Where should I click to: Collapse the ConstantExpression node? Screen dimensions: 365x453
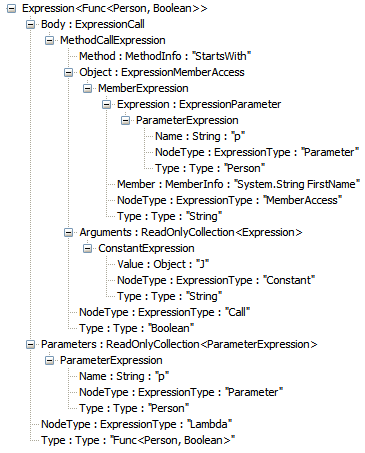pyautogui.click(x=87, y=248)
